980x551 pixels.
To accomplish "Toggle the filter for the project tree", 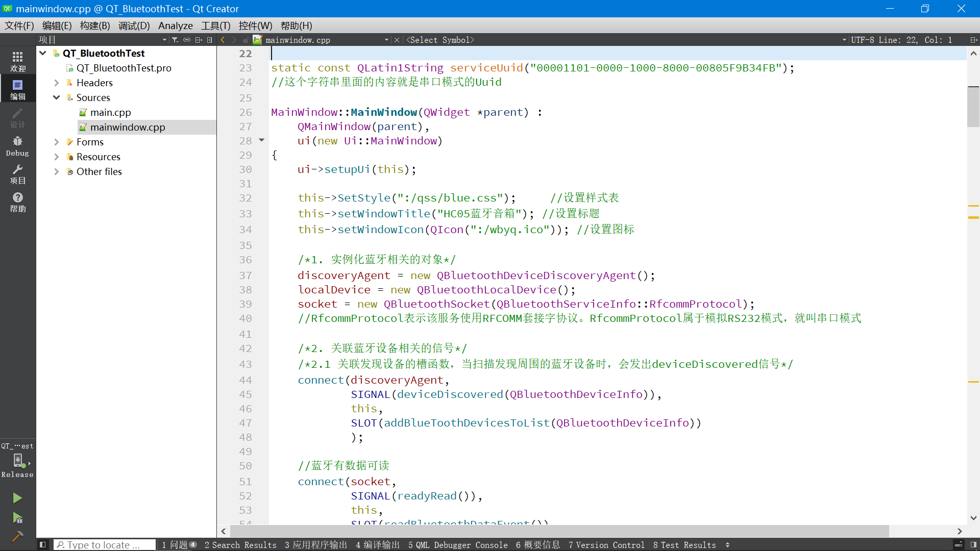I will 175,39.
